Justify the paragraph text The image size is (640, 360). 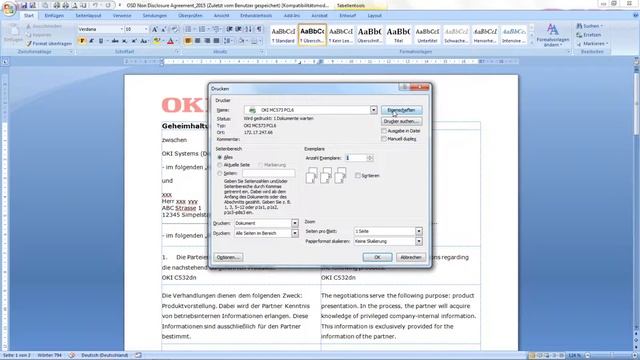click(216, 41)
